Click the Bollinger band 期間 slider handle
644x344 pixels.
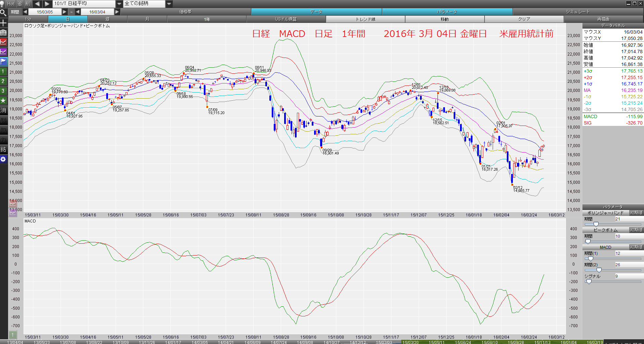[596, 224]
